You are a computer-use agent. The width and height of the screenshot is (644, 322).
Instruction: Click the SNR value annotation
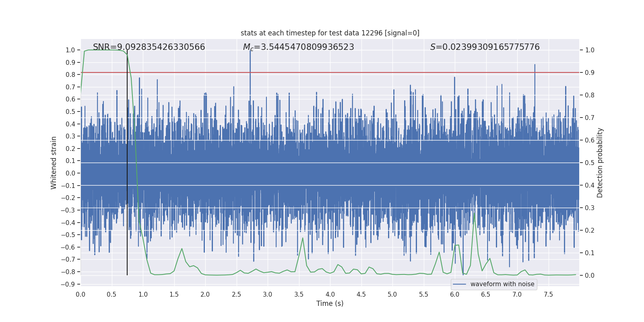(149, 47)
